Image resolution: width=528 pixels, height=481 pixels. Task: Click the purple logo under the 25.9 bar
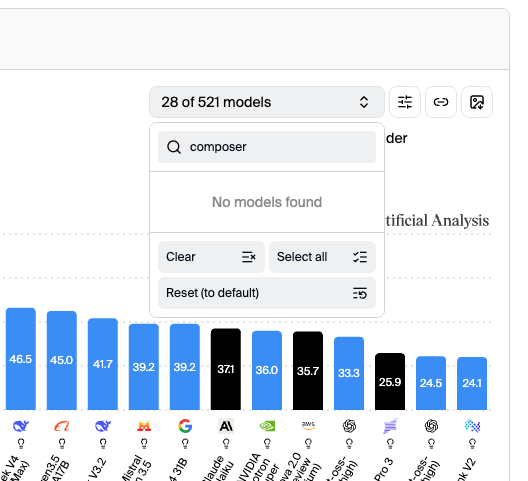click(390, 426)
